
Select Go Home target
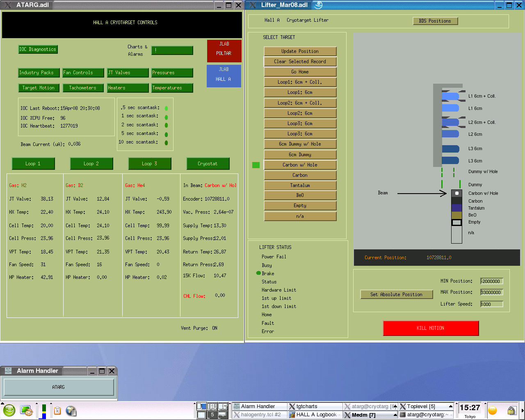tap(300, 72)
